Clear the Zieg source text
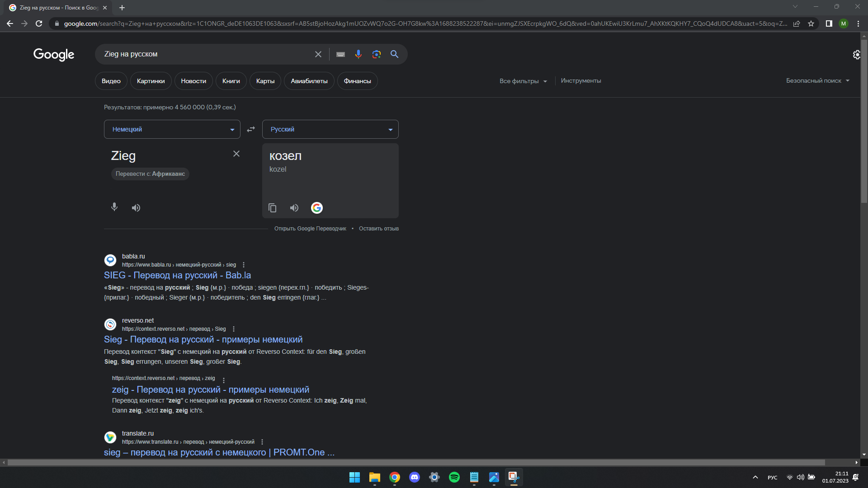Viewport: 868px width, 488px height. click(x=236, y=154)
